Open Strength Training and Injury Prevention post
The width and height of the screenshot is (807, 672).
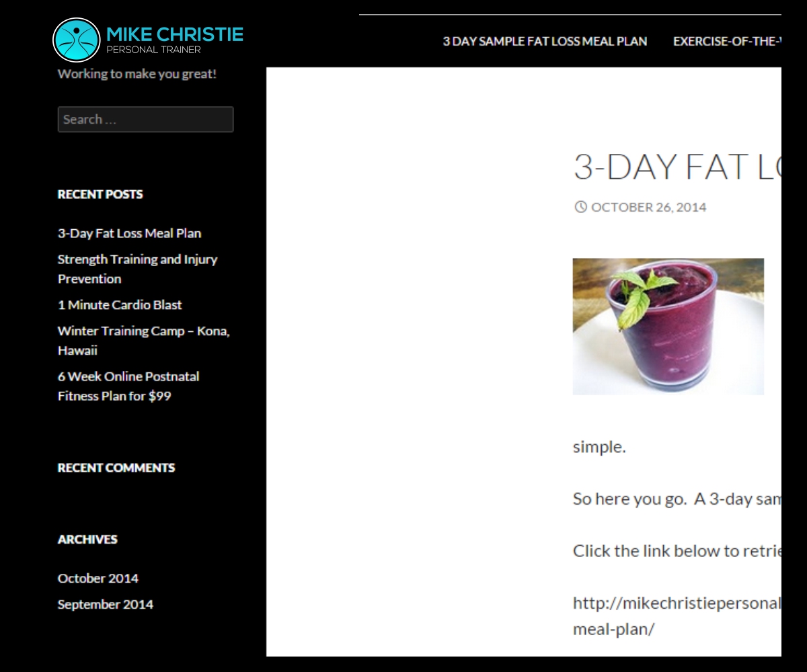(138, 269)
